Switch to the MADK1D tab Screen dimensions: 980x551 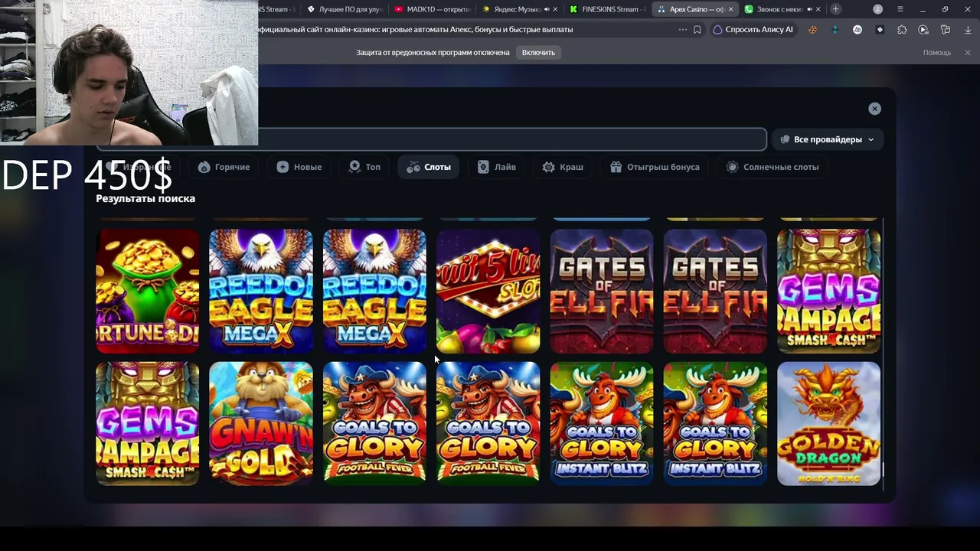coord(431,9)
